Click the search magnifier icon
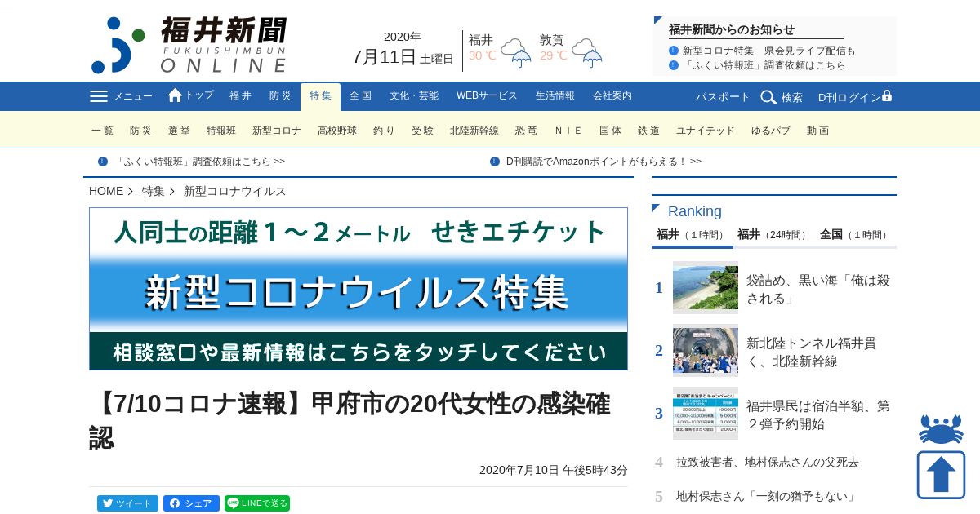The image size is (980, 514). click(x=768, y=97)
